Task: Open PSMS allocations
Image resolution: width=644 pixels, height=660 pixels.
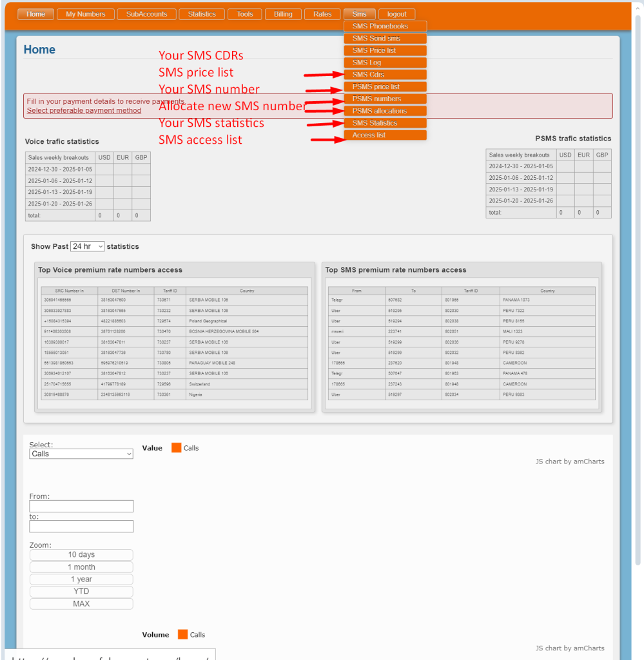Action: click(x=385, y=111)
